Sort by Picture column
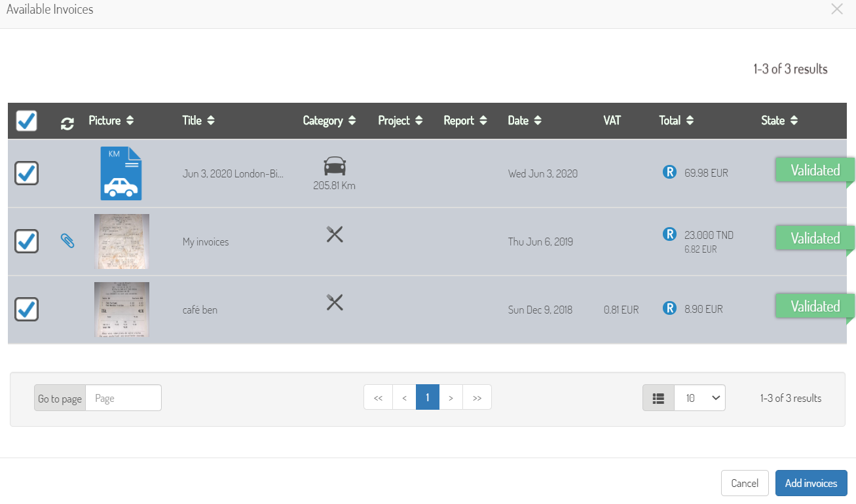856x504 pixels. 111,120
